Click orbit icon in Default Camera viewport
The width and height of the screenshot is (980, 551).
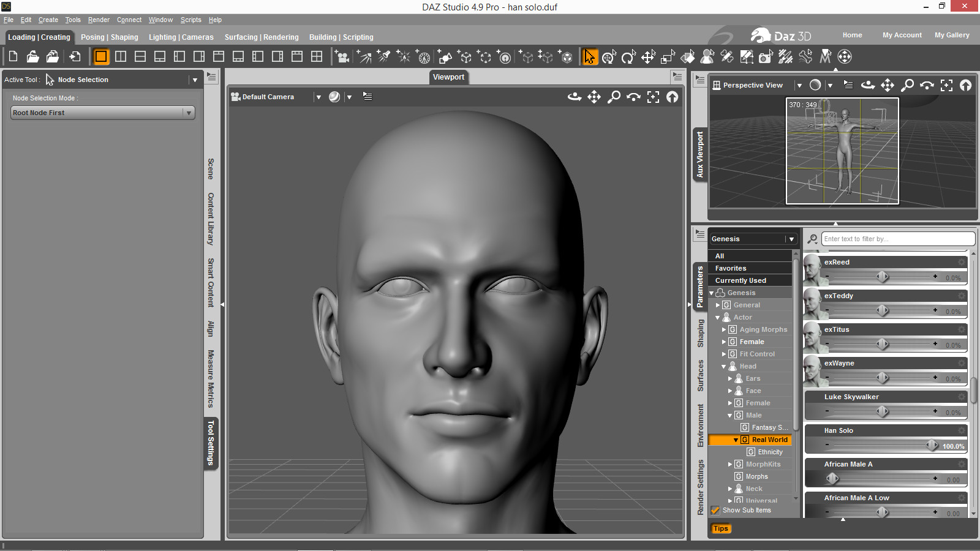tap(575, 97)
